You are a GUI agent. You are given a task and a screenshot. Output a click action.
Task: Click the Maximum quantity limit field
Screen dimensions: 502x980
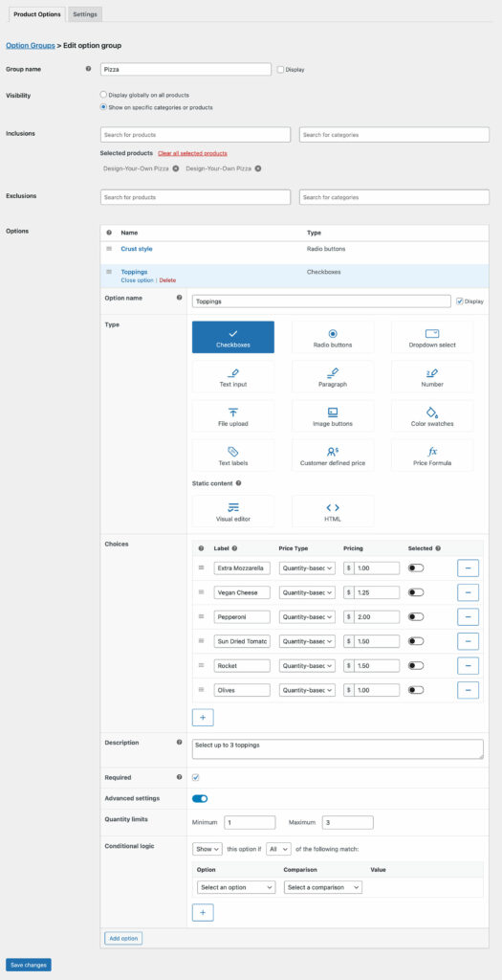348,822
